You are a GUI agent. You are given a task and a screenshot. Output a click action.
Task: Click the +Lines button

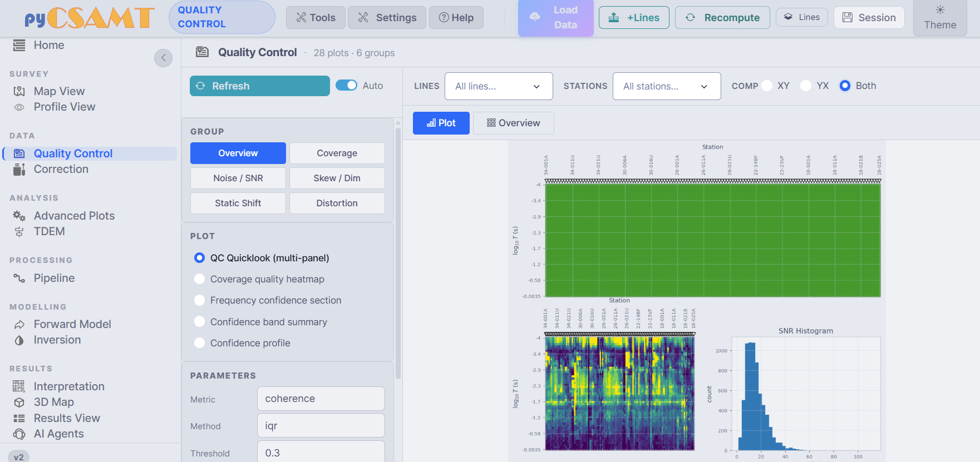point(634,18)
